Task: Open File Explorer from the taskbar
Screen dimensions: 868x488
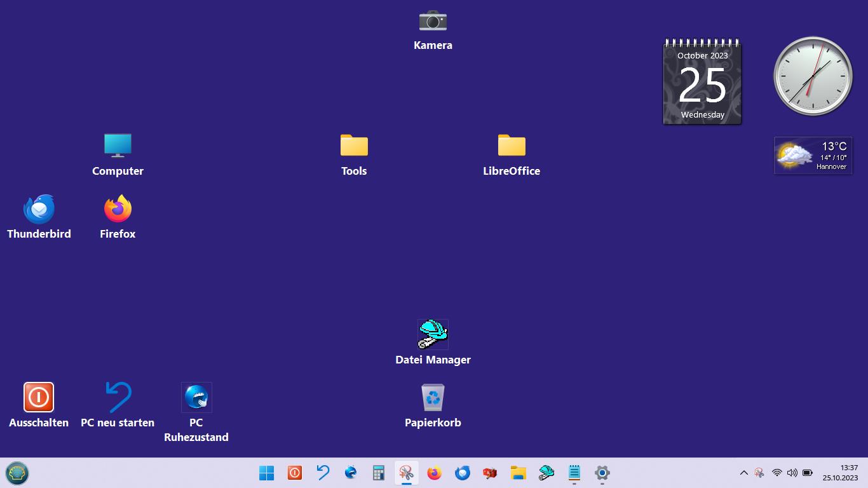Action: pos(519,473)
